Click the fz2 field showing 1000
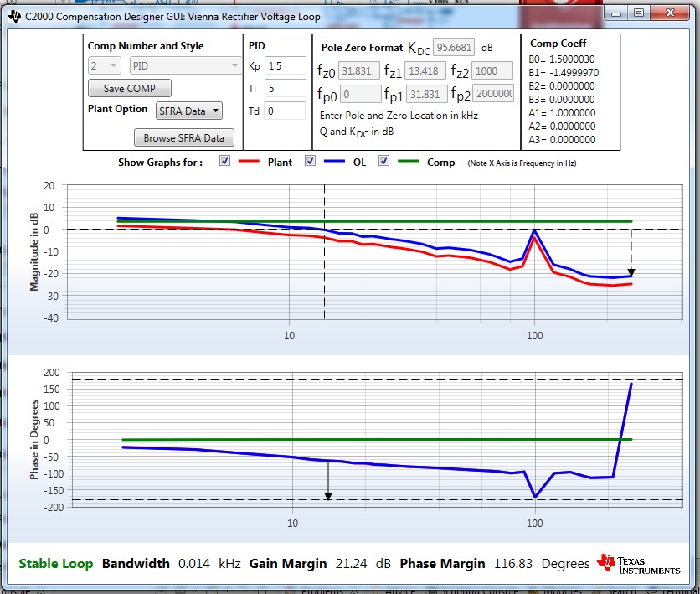This screenshot has width=700, height=594. tap(492, 70)
